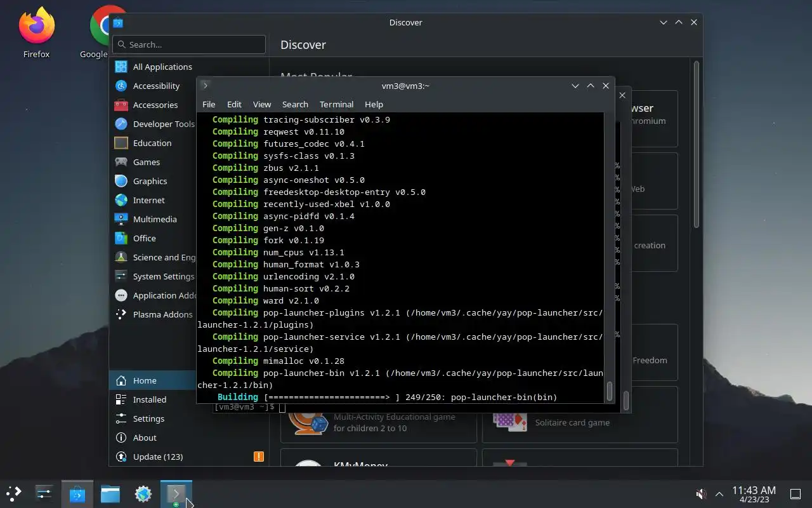The width and height of the screenshot is (812, 508).
Task: Switch to Discover in the taskbar
Action: [77, 493]
